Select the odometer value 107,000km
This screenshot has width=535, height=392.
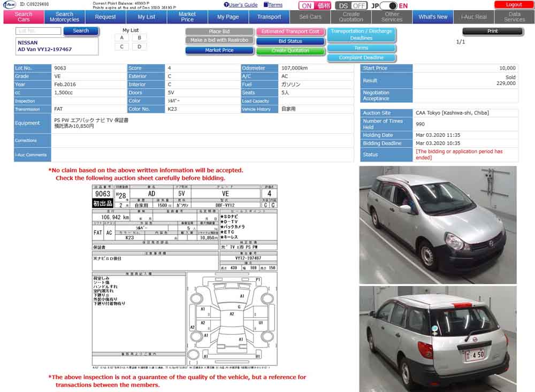point(294,68)
